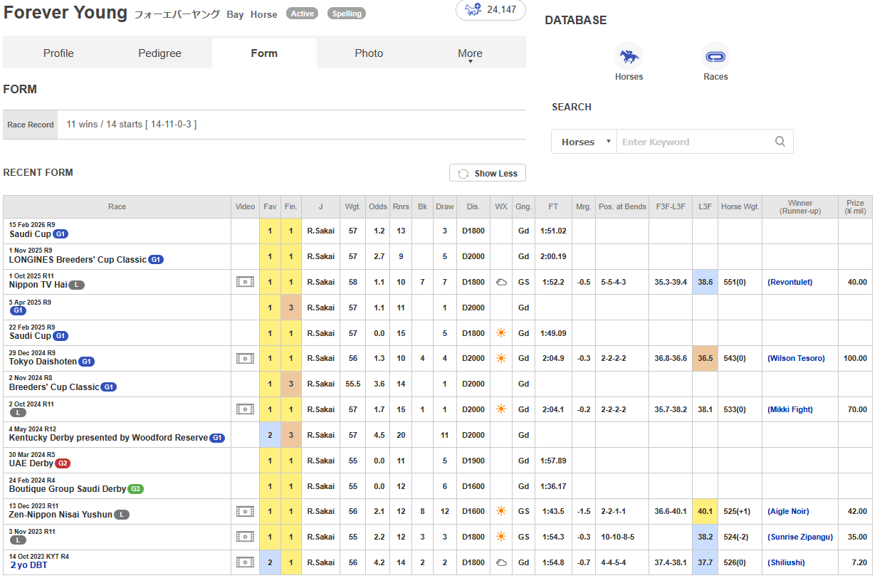The width and height of the screenshot is (882, 588).
Task: Open Kentucky Derby presented by Woodford Reserve
Action: click(x=108, y=438)
